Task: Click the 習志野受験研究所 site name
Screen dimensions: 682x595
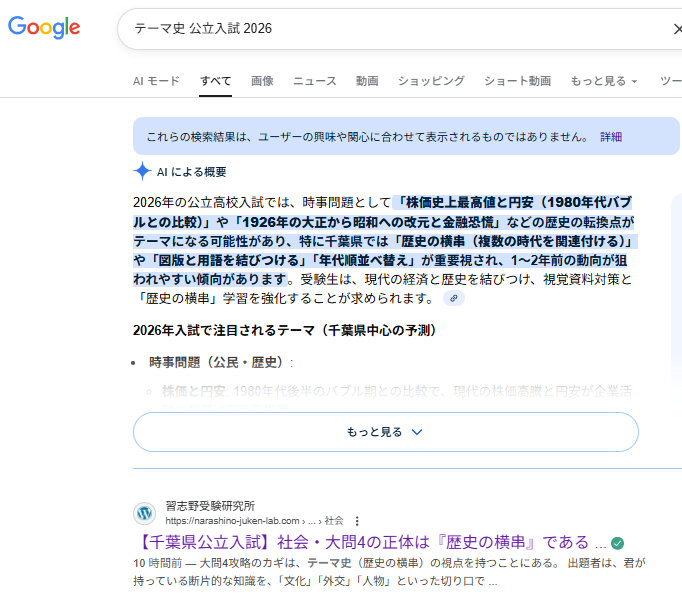Action: pyautogui.click(x=210, y=506)
